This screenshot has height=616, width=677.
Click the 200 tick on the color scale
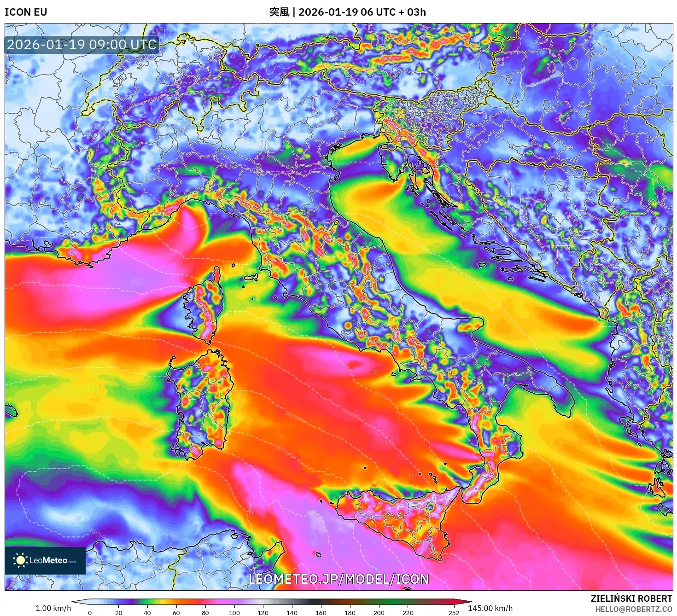379,612
